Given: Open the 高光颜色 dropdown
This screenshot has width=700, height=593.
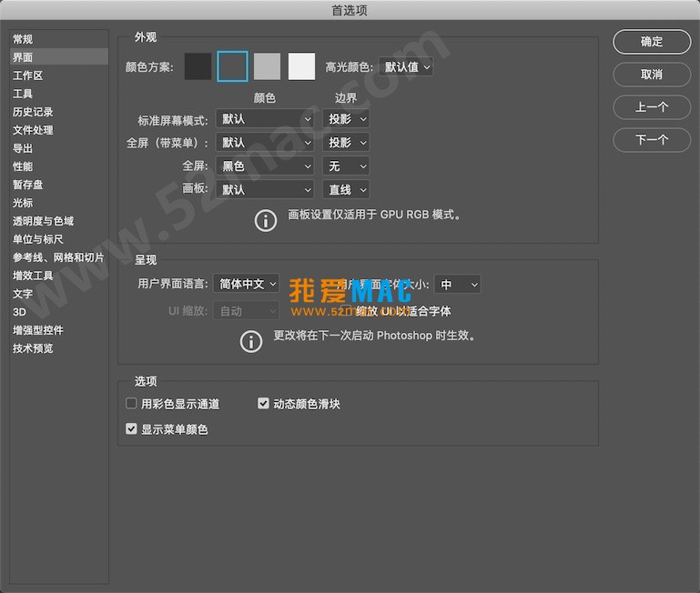Looking at the screenshot, I should (x=405, y=67).
